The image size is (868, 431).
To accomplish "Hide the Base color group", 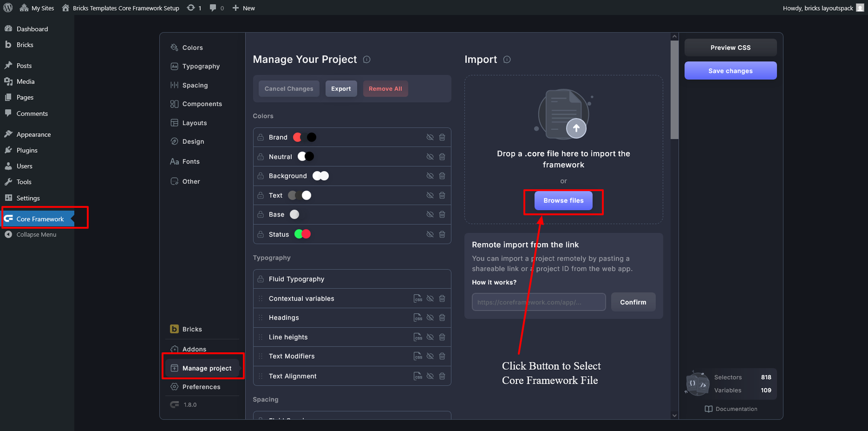I will coord(430,214).
